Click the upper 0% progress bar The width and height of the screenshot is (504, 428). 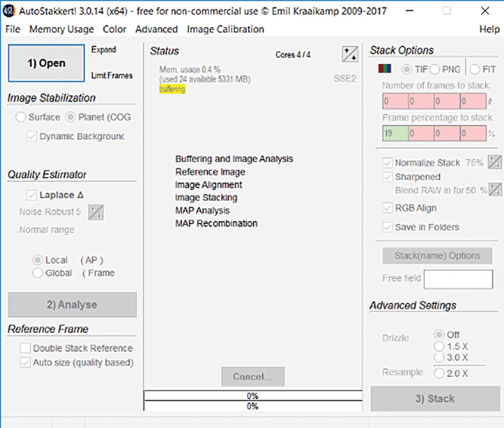(253, 396)
